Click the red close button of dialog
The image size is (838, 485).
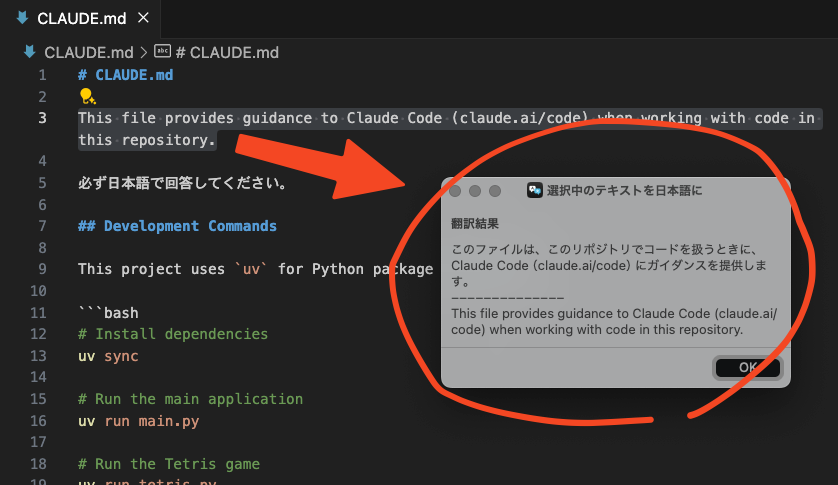coord(455,191)
